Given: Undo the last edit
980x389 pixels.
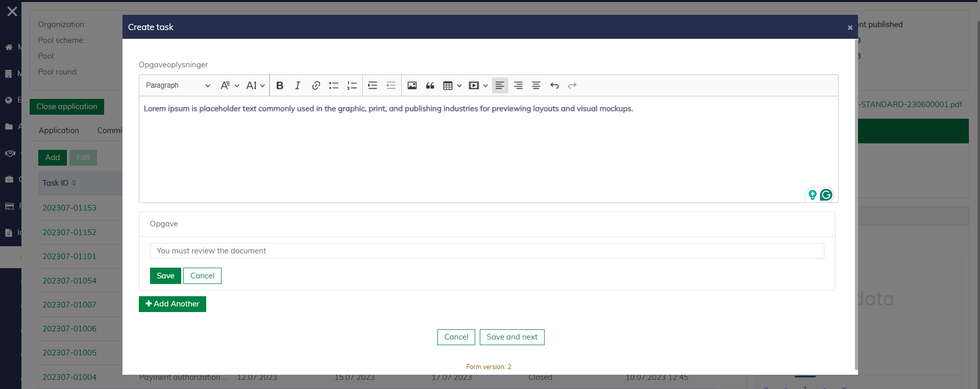Looking at the screenshot, I should pyautogui.click(x=554, y=86).
